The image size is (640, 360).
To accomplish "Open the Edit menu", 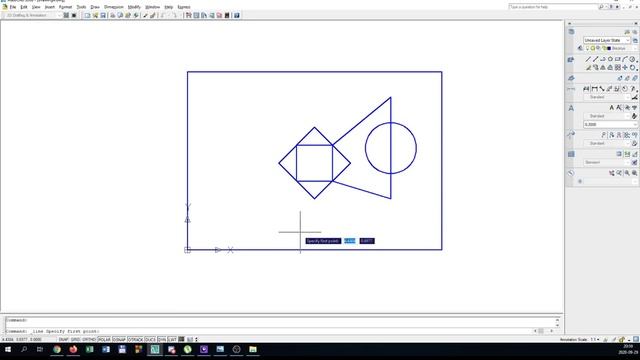I will (x=24, y=7).
